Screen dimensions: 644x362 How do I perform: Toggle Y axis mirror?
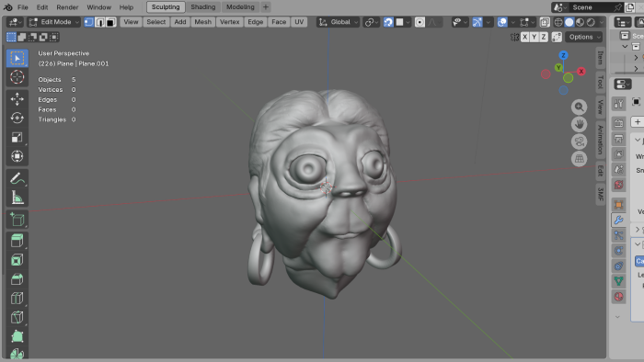[x=534, y=37]
